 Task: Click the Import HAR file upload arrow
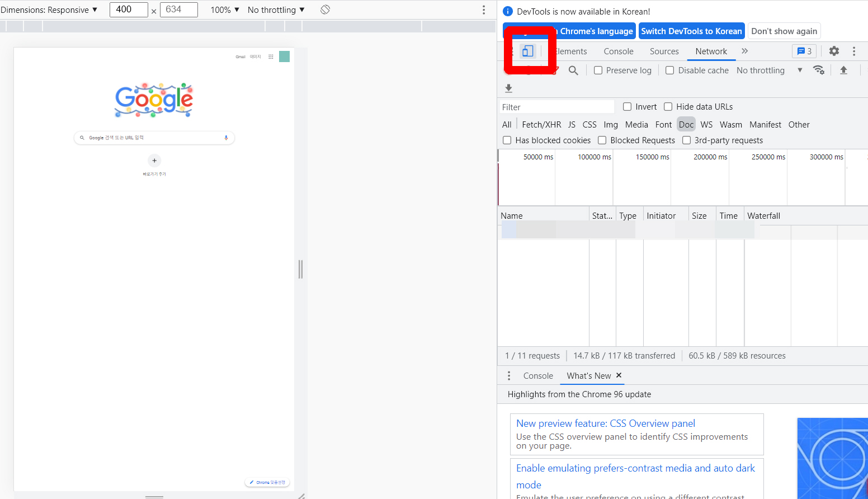pyautogui.click(x=843, y=70)
